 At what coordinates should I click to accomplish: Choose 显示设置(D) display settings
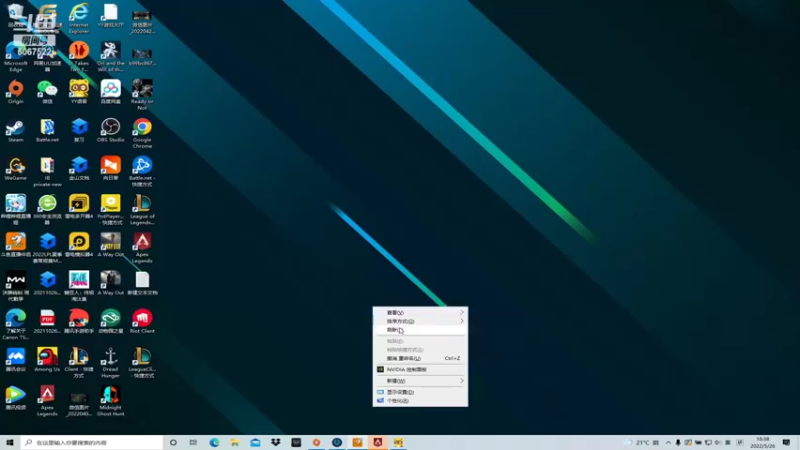tap(420, 392)
